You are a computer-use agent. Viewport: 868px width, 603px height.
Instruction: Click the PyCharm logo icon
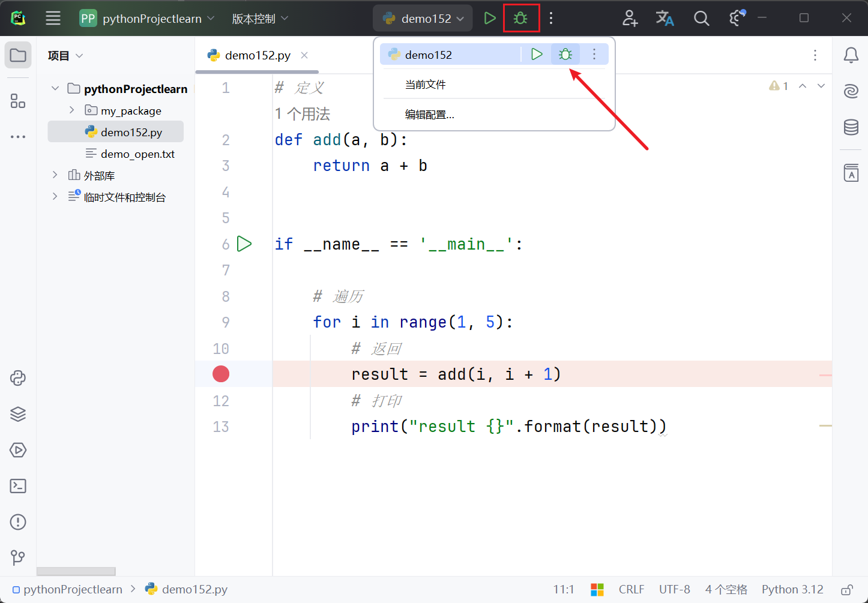[18, 18]
